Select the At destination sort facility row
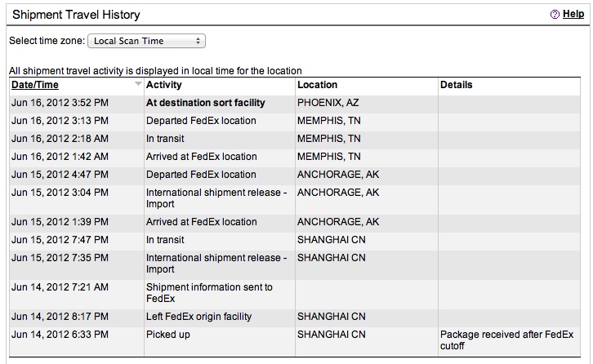The width and height of the screenshot is (593, 364). (295, 103)
